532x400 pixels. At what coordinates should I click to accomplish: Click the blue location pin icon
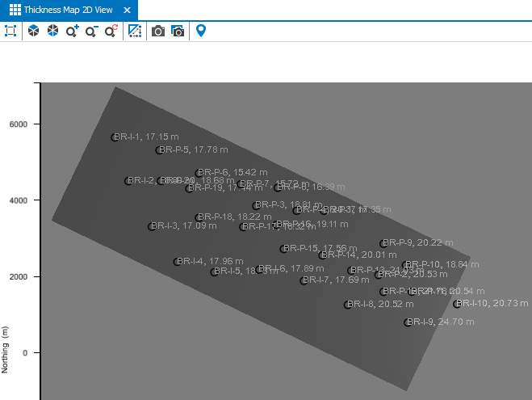[x=201, y=31]
